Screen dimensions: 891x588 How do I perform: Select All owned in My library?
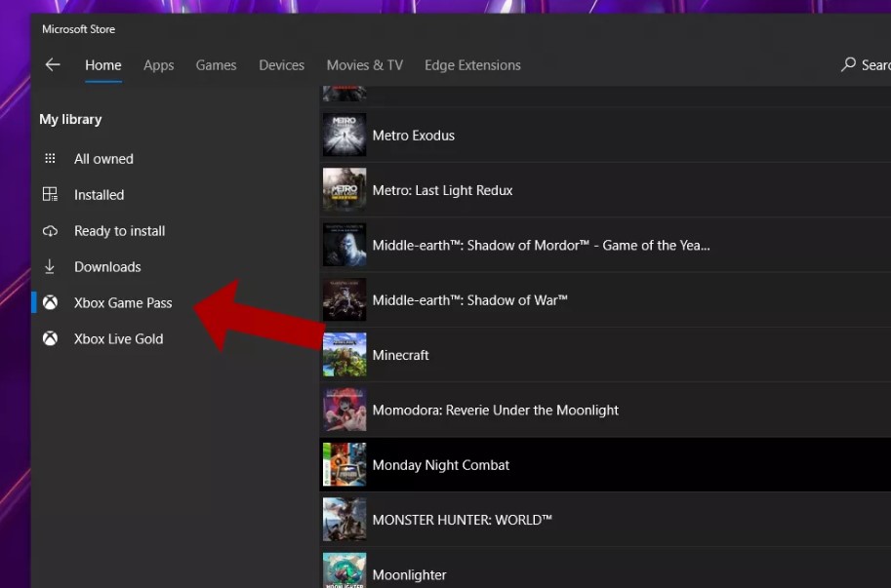pyautogui.click(x=102, y=159)
